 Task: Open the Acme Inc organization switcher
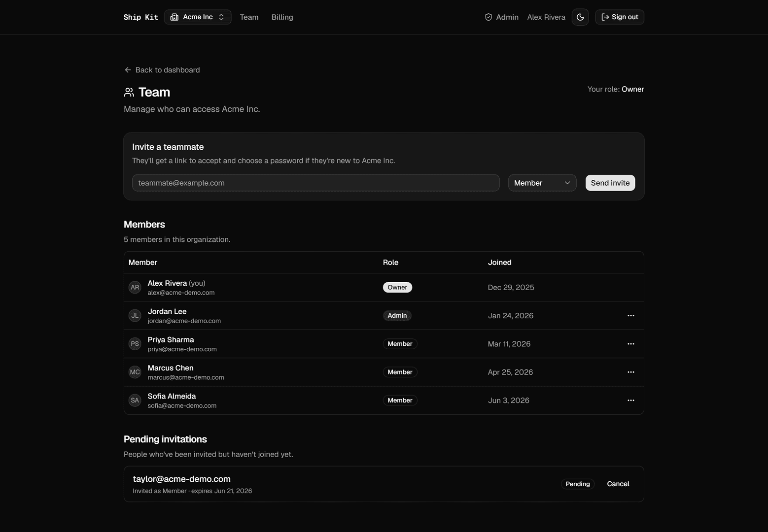(198, 17)
